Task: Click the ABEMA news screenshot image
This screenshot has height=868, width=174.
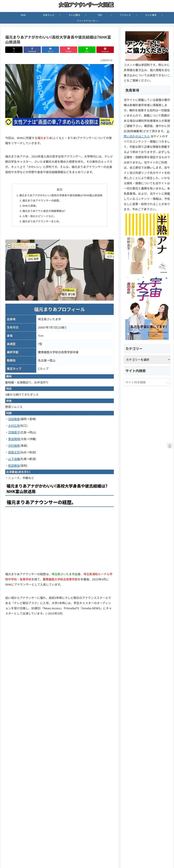Action: [x=59, y=95]
